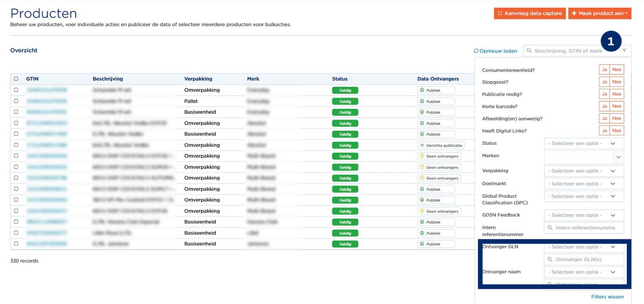The width and height of the screenshot is (644, 304).
Task: Choose Nee for Heeft Digital Links filter
Action: coord(617,131)
